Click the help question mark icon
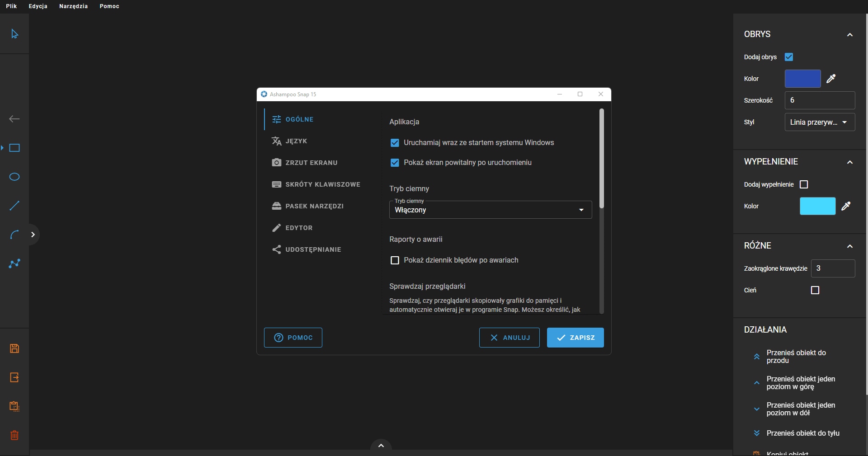868x456 pixels. [x=279, y=338]
